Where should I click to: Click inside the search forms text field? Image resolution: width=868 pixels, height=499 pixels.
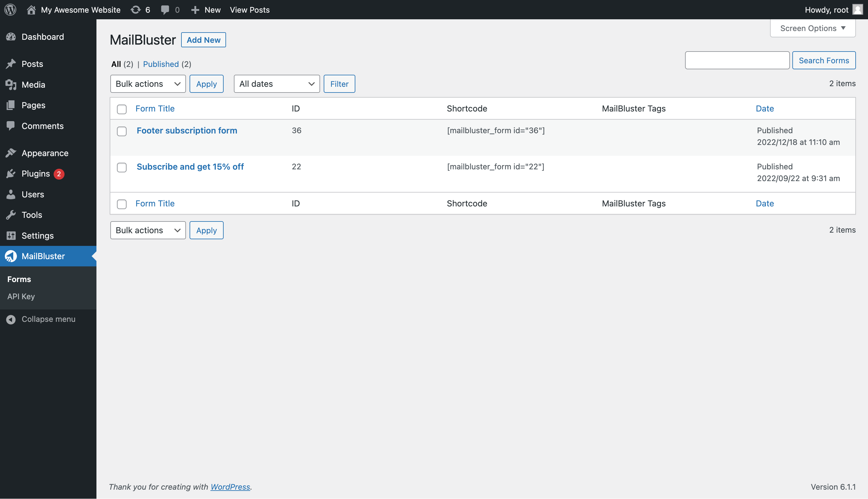pyautogui.click(x=737, y=60)
